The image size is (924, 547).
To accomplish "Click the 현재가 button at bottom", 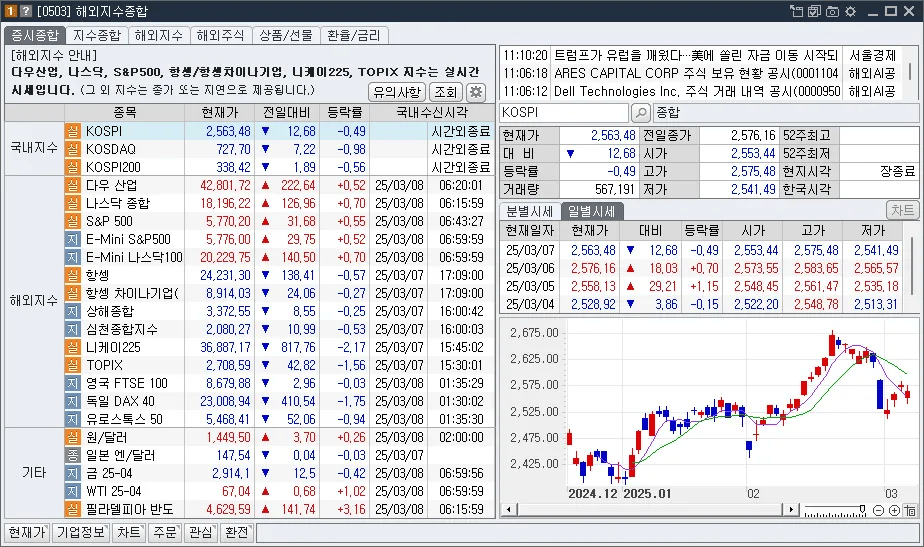I will [27, 532].
